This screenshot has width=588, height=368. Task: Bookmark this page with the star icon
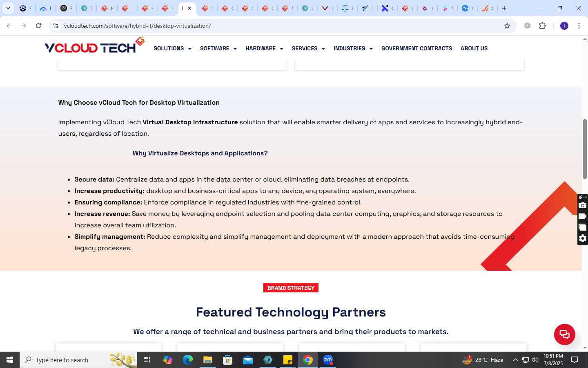coord(507,26)
